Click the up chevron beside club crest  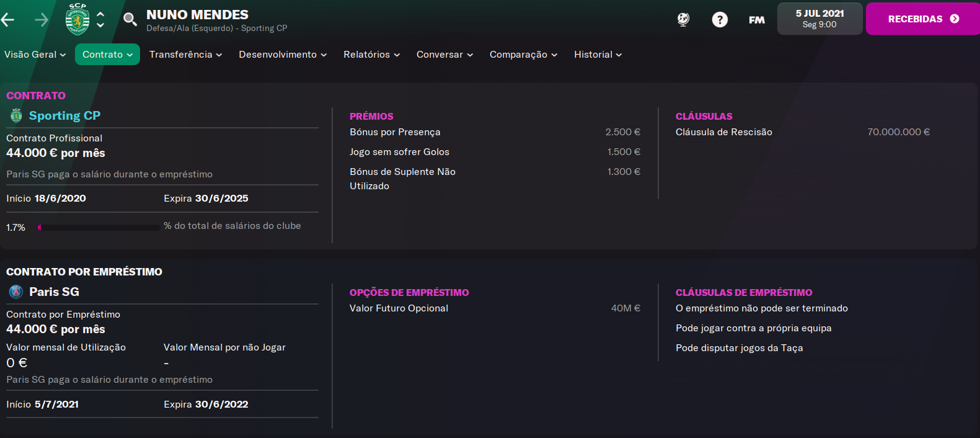(100, 14)
